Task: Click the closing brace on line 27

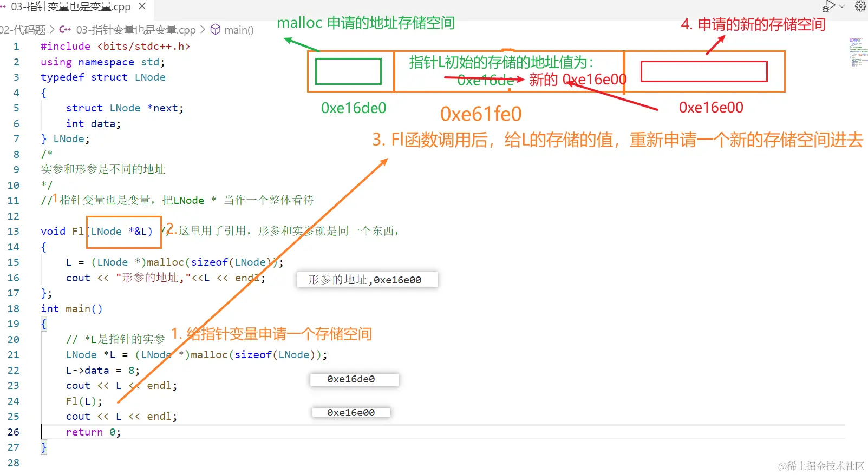Action: (44, 447)
